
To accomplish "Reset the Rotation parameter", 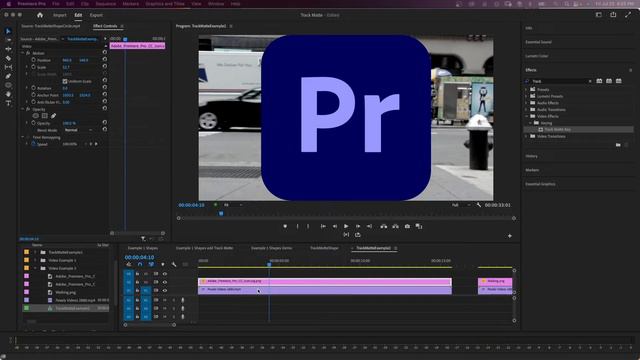I will tap(105, 87).
